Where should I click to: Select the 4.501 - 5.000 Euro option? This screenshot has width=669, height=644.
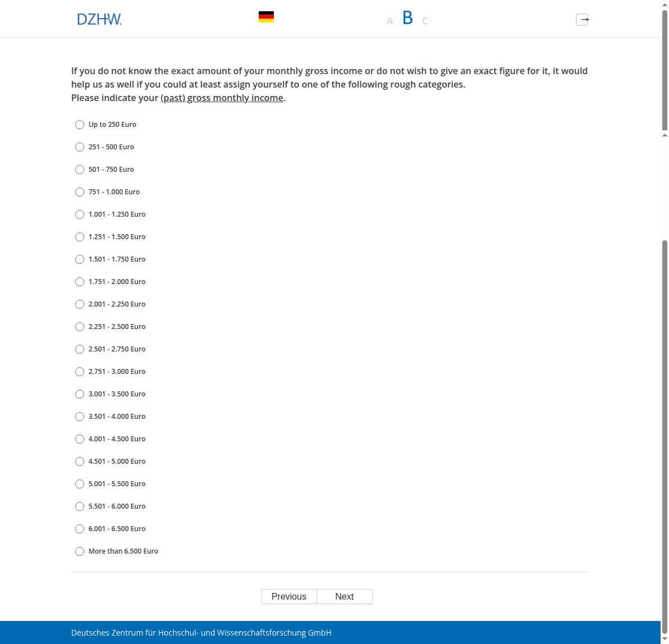[80, 462]
